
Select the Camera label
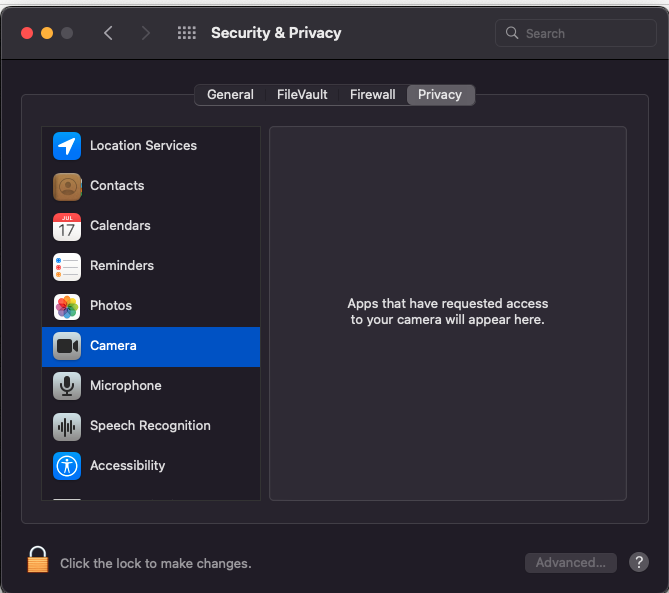click(x=113, y=346)
